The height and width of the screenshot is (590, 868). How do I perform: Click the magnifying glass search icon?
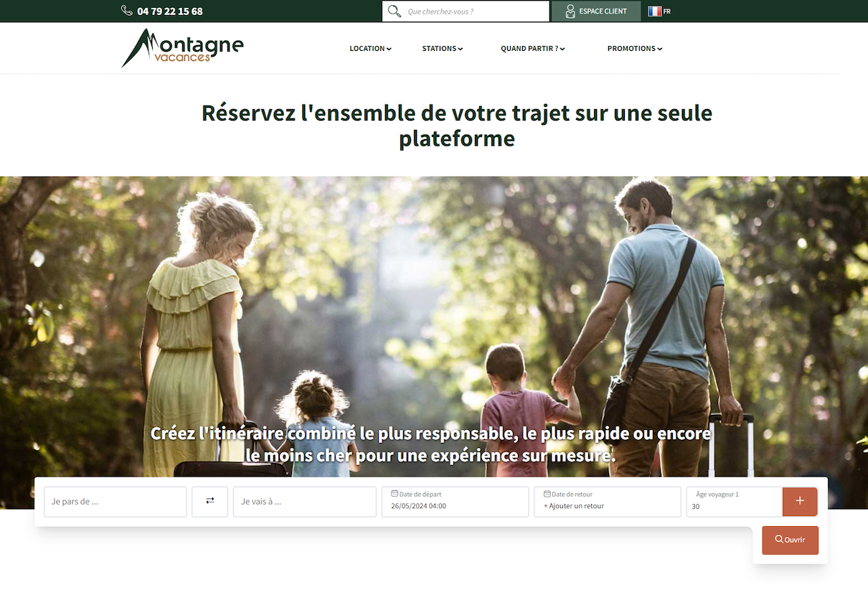(394, 11)
